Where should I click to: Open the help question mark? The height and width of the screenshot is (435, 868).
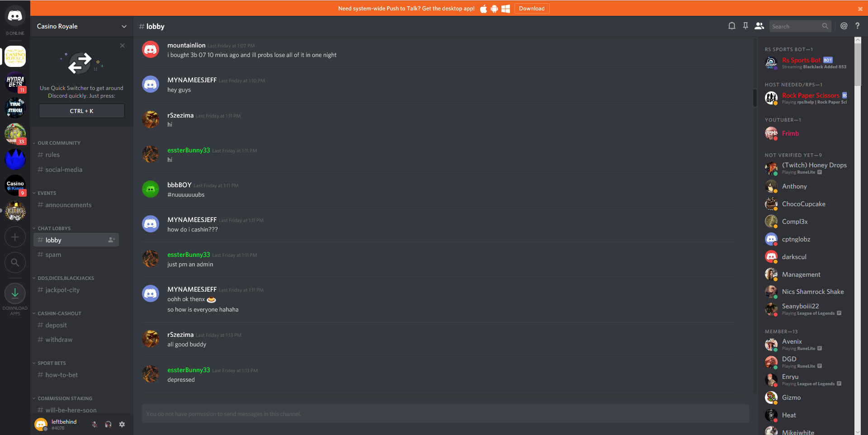(x=857, y=26)
